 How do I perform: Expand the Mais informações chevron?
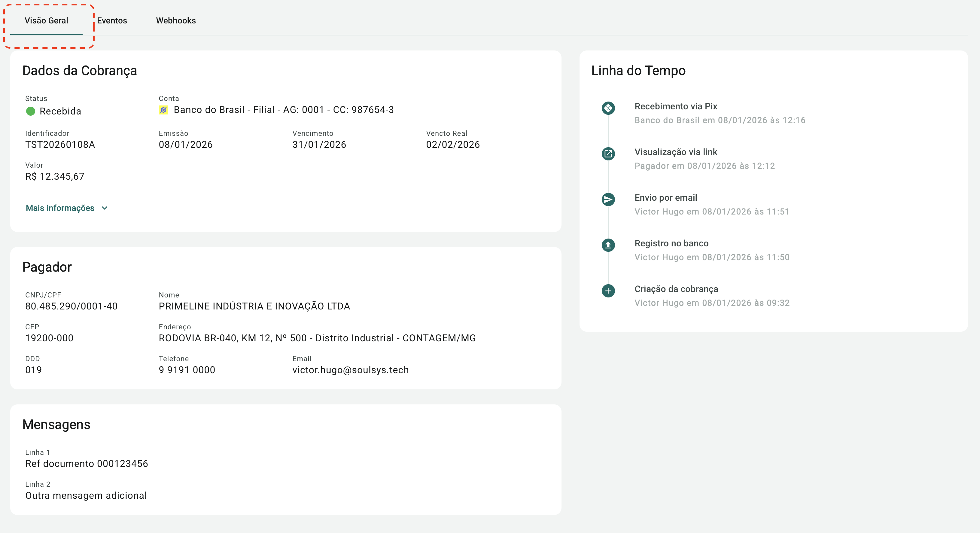[x=105, y=208]
